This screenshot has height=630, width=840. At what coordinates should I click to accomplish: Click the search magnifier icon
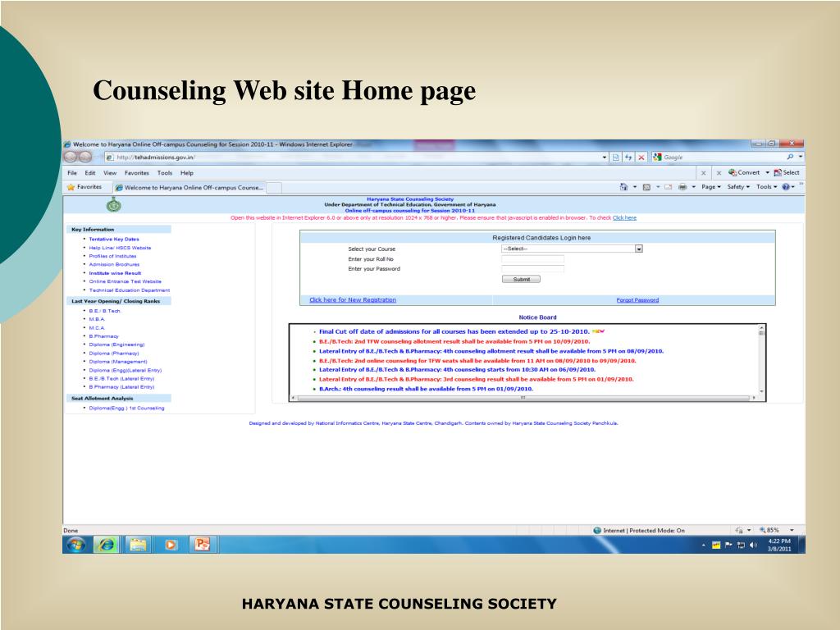790,157
